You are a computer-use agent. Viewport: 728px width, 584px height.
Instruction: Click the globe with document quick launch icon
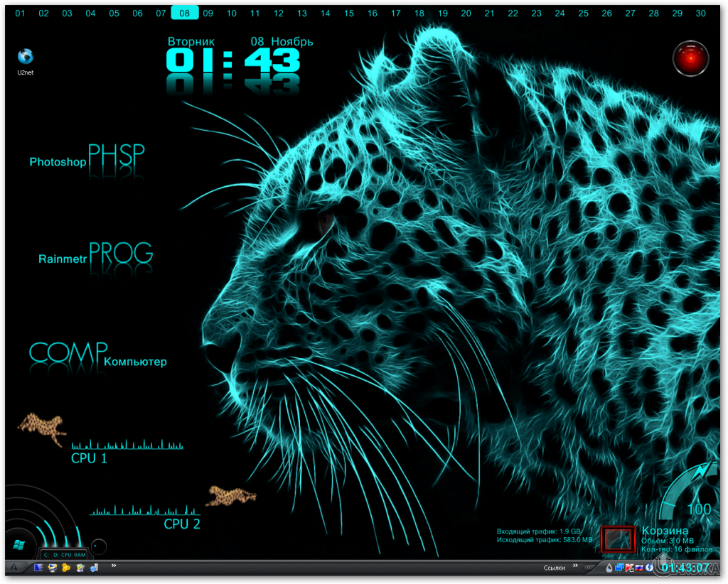(x=95, y=568)
